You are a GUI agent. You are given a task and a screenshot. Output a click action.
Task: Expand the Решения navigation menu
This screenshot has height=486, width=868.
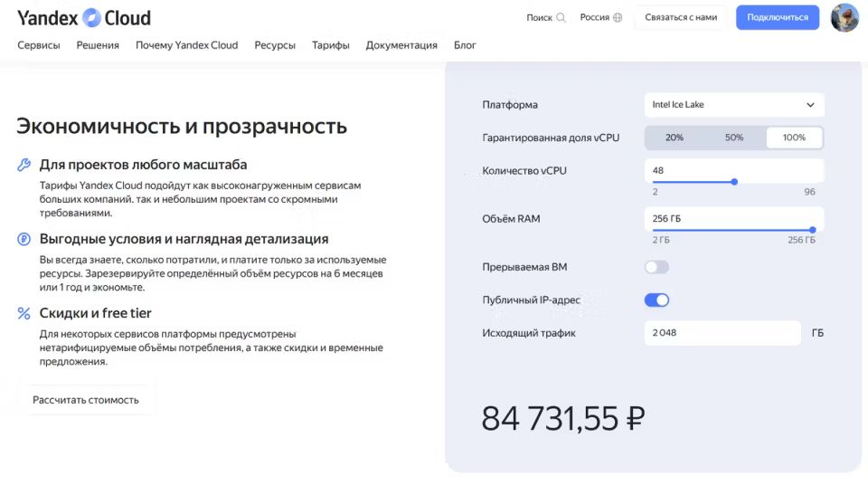(x=98, y=45)
